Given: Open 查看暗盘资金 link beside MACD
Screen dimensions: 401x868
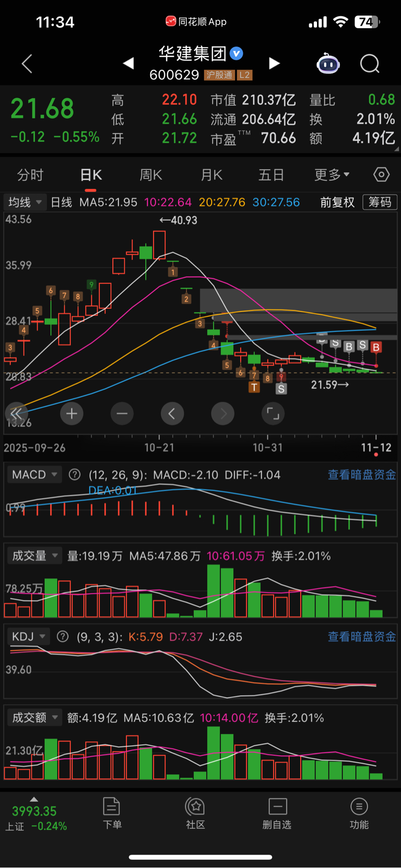Looking at the screenshot, I should point(362,474).
